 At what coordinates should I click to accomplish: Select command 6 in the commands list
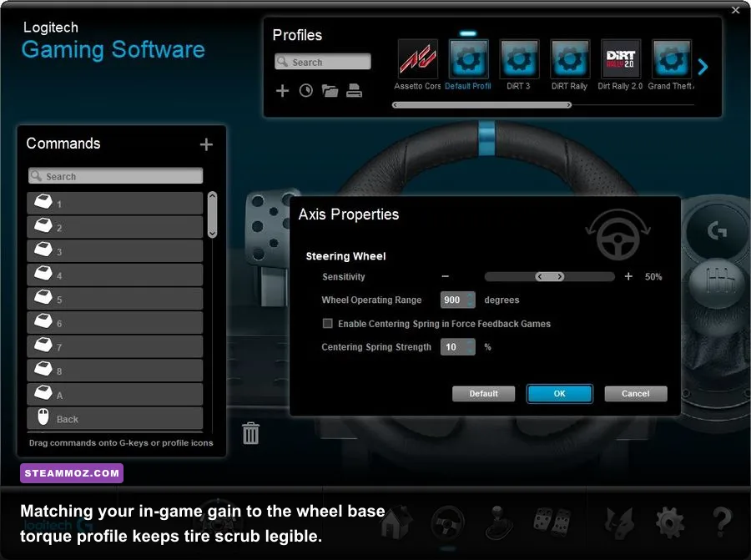point(115,323)
